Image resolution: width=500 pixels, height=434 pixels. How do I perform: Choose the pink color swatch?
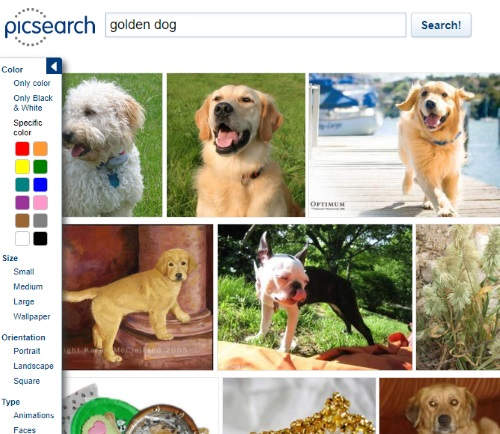pyautogui.click(x=40, y=203)
